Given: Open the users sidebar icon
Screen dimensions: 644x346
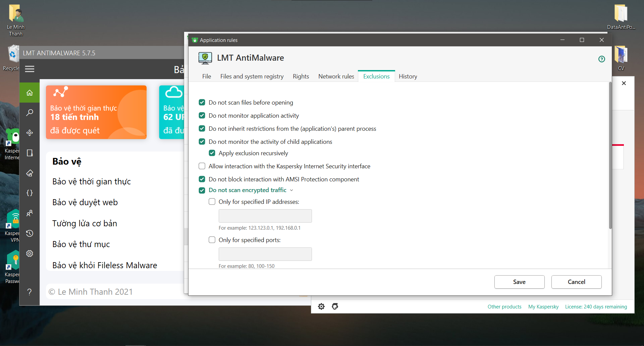Looking at the screenshot, I should tap(30, 213).
